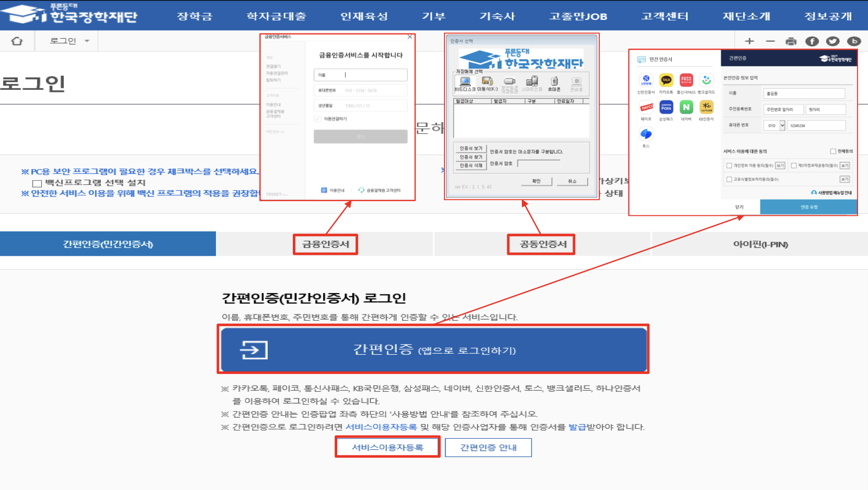Enable the 전체동의 agreement checkbox
868x490 pixels.
pos(833,150)
